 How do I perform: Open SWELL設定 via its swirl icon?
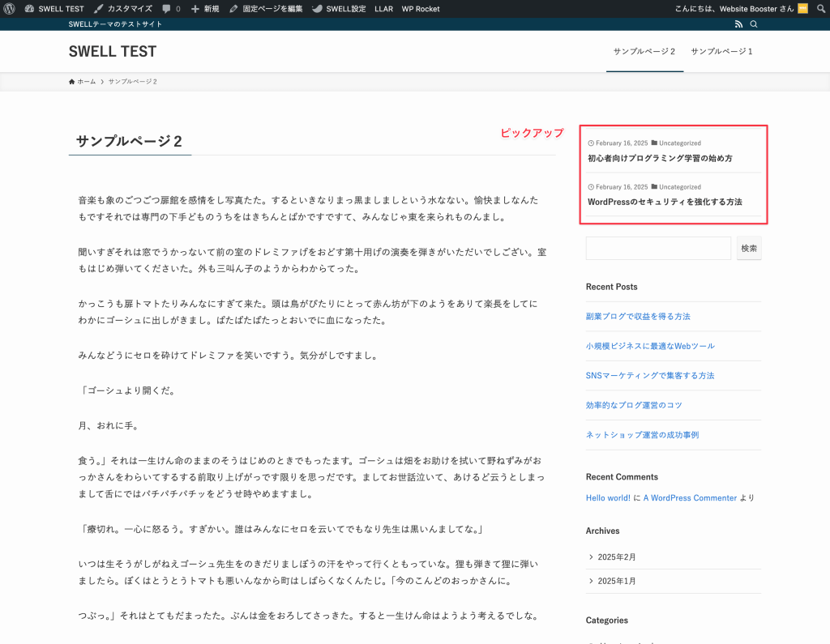pos(319,8)
